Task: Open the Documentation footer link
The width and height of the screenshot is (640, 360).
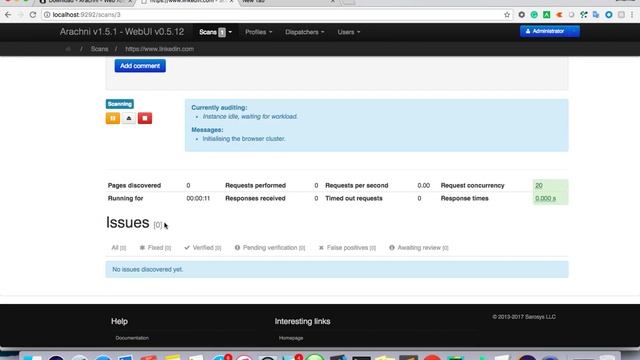Action: [x=132, y=338]
